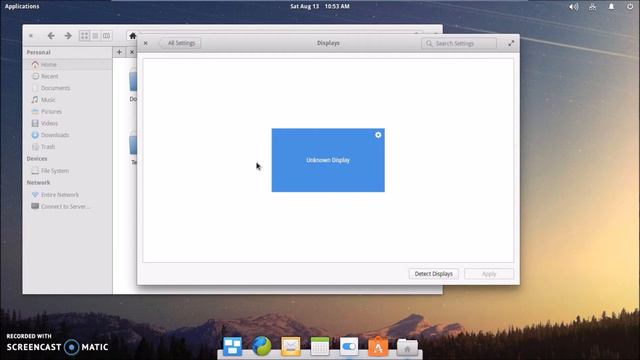Collapse the Network sidebar section
The width and height of the screenshot is (640, 360).
[x=38, y=182]
